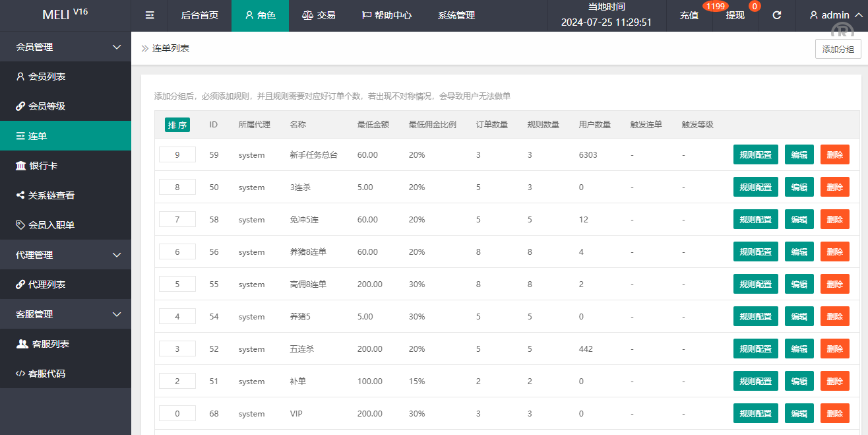Open 关系链查看 share icon item
Viewport: 868px width, 435px height.
(45, 195)
